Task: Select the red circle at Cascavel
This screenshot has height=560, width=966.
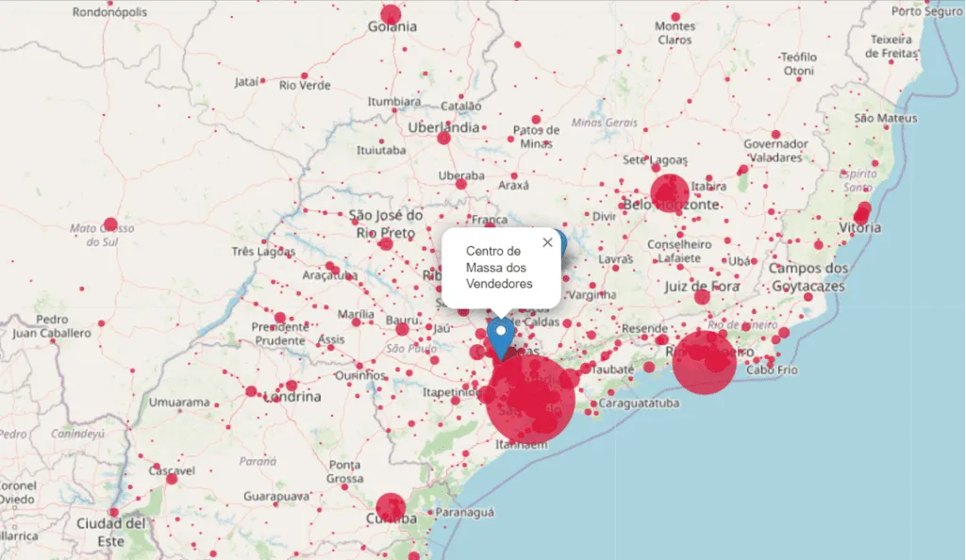Action: (x=172, y=478)
